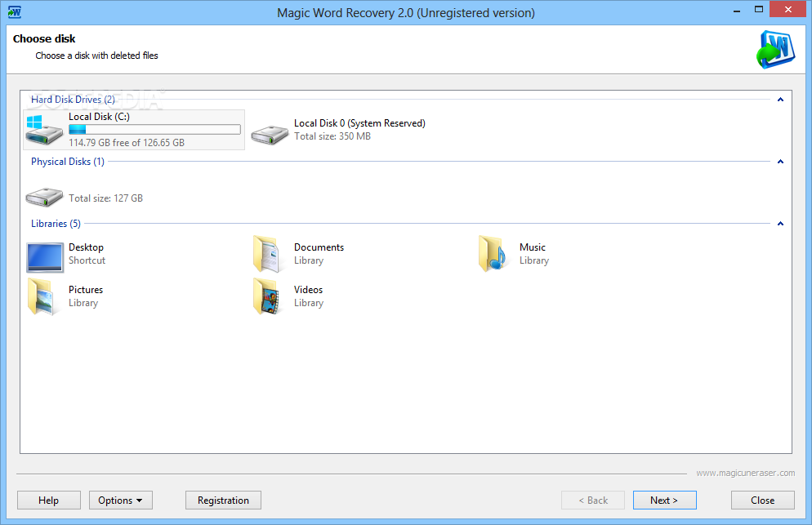Choose the Pictures library folder icon
Screen dimensions: 812x525
tap(41, 296)
